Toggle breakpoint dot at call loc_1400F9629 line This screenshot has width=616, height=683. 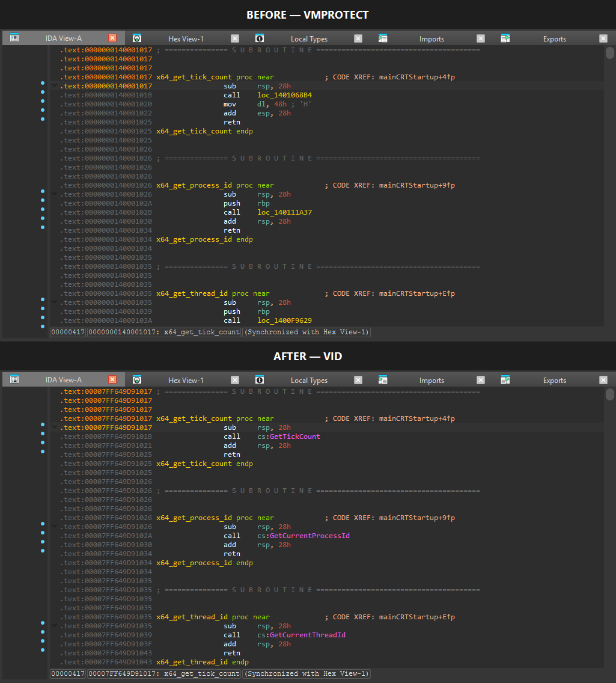point(43,317)
